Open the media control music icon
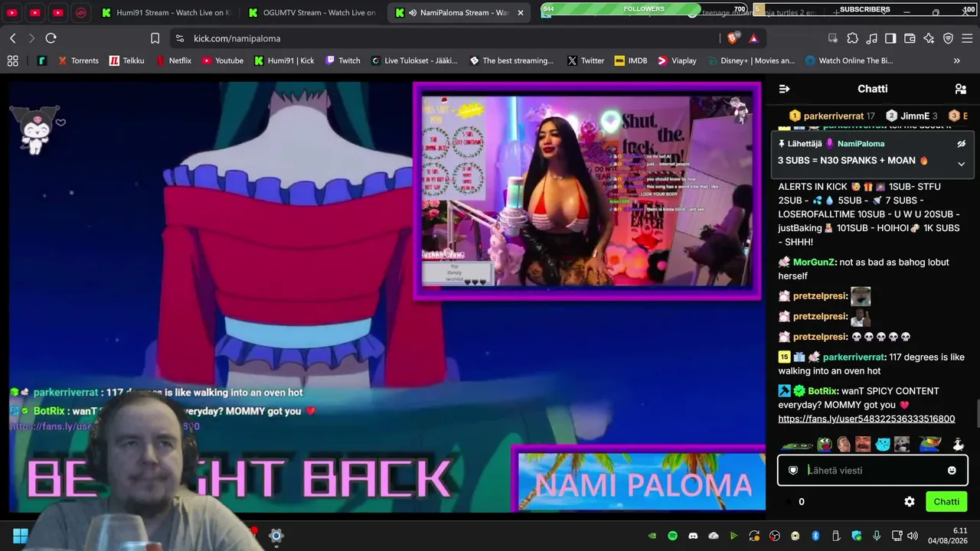 pos(871,38)
